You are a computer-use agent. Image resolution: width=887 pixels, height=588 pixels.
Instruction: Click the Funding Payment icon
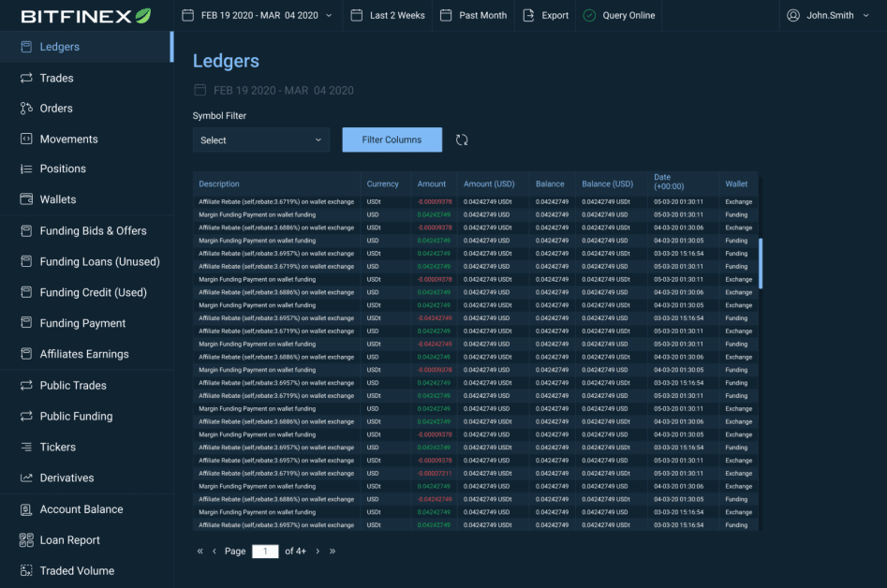click(x=26, y=323)
